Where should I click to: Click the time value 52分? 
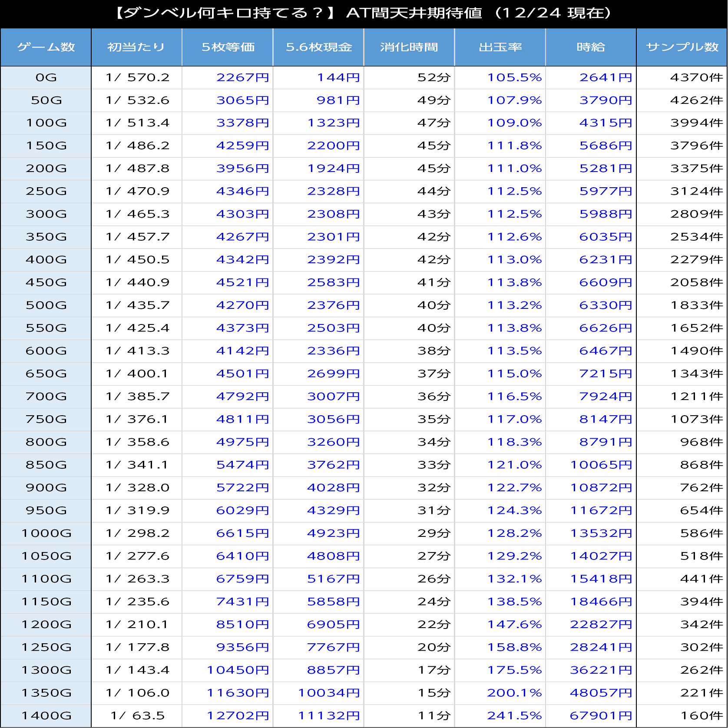434,78
